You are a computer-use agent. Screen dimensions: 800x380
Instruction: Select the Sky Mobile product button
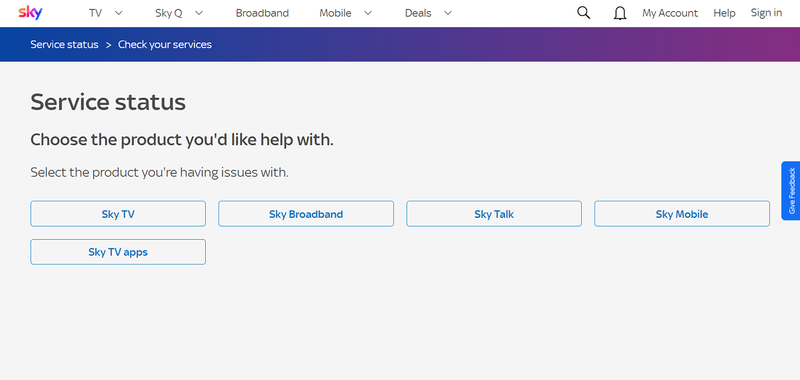(682, 214)
